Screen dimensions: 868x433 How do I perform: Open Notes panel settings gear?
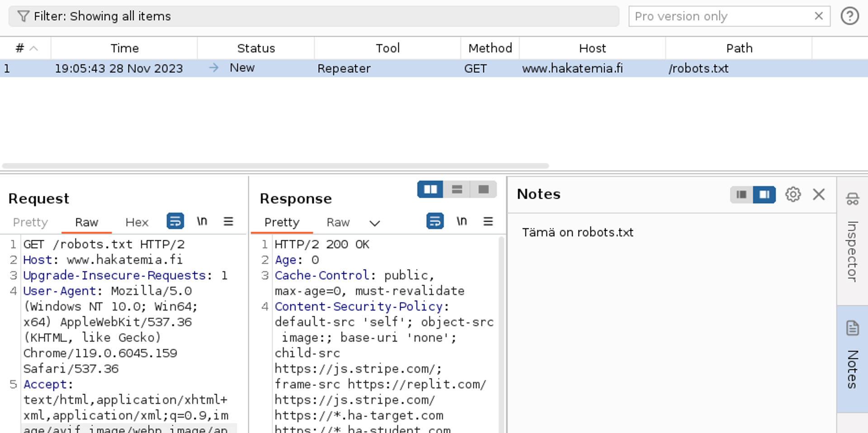pyautogui.click(x=793, y=195)
